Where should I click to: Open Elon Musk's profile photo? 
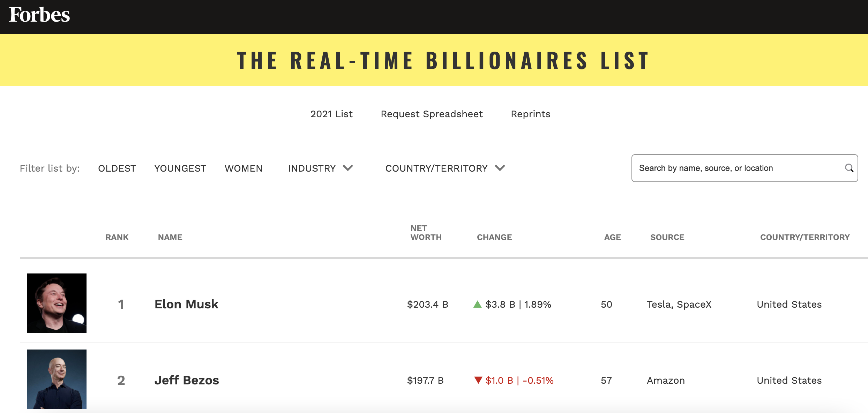pyautogui.click(x=57, y=303)
